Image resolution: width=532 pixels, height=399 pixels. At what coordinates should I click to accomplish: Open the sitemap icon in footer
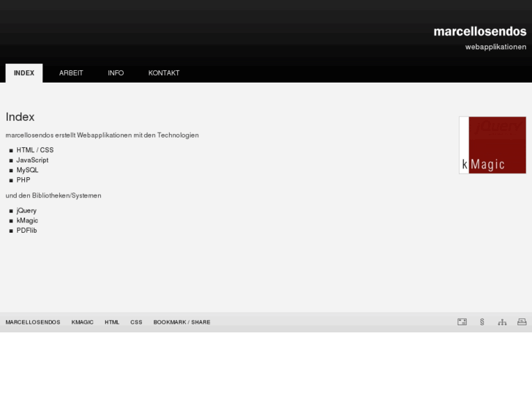(x=502, y=322)
